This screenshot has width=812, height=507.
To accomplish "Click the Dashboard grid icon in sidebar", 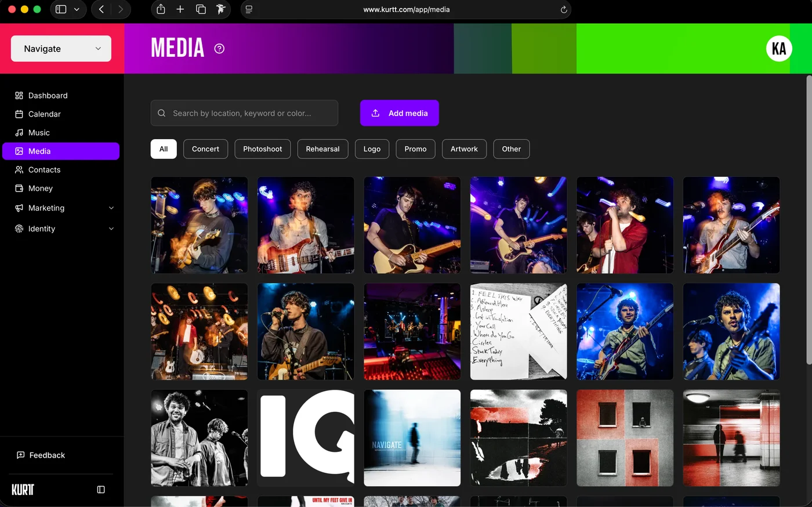I will tap(19, 96).
